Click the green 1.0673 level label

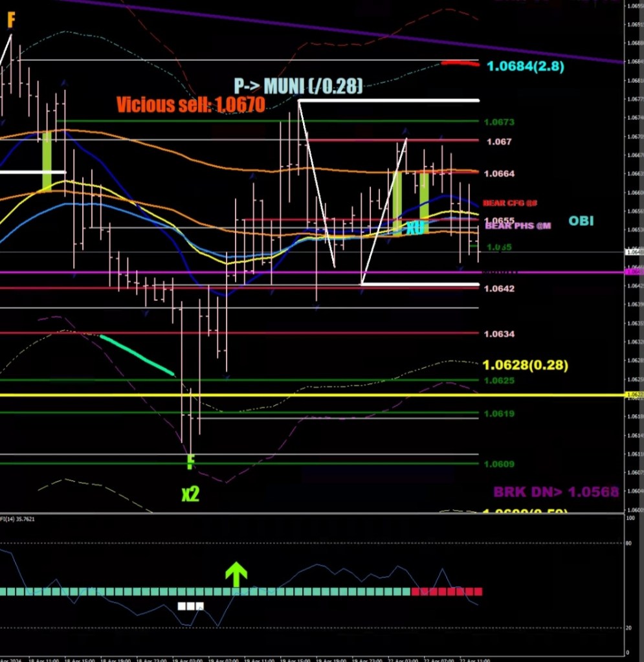pyautogui.click(x=498, y=122)
